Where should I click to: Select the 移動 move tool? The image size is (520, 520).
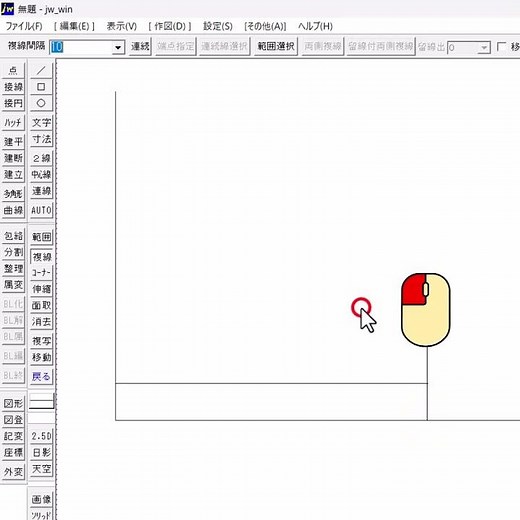pos(41,358)
